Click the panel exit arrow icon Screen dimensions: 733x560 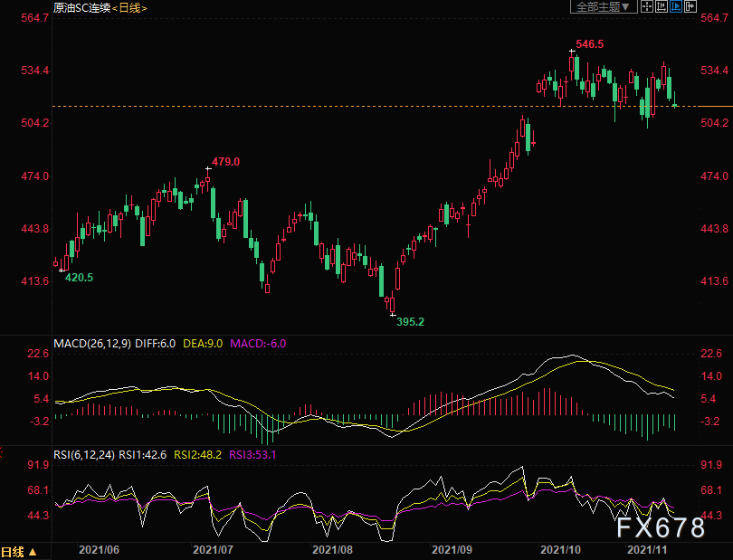click(x=690, y=6)
